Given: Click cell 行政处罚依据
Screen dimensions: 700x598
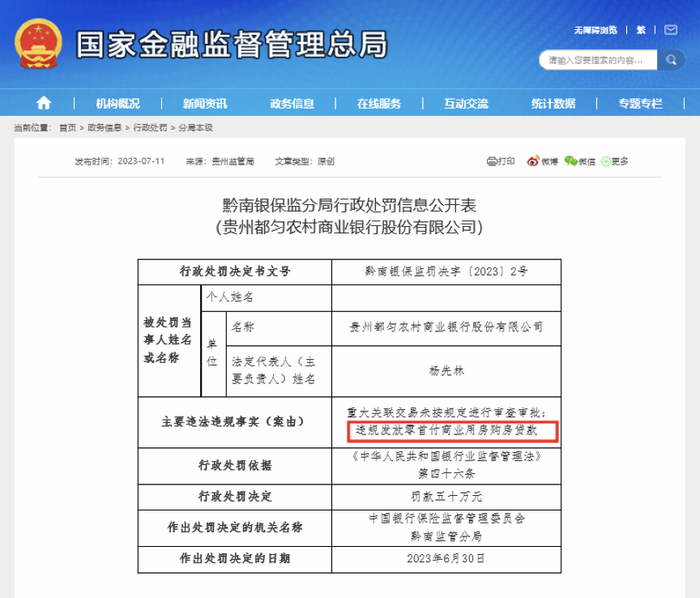Looking at the screenshot, I should 235,466.
